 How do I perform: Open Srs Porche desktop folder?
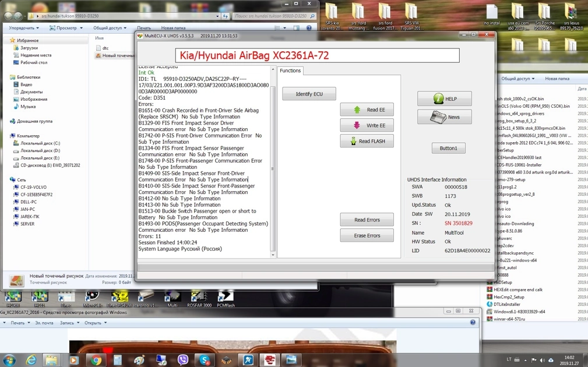point(545,16)
